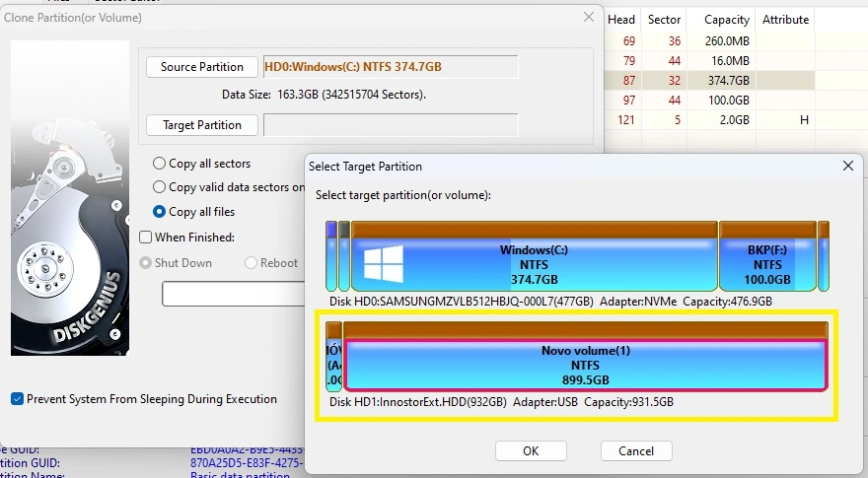Select the BKP(F:) NTFS 100.0GB partition block
The width and height of the screenshot is (868, 478).
pos(767,256)
